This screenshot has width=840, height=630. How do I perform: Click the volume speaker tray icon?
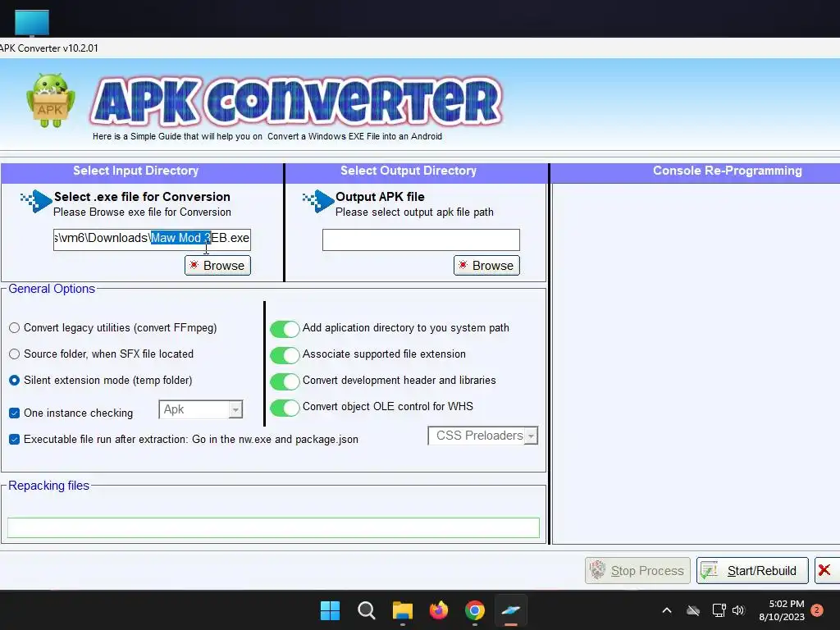(739, 610)
